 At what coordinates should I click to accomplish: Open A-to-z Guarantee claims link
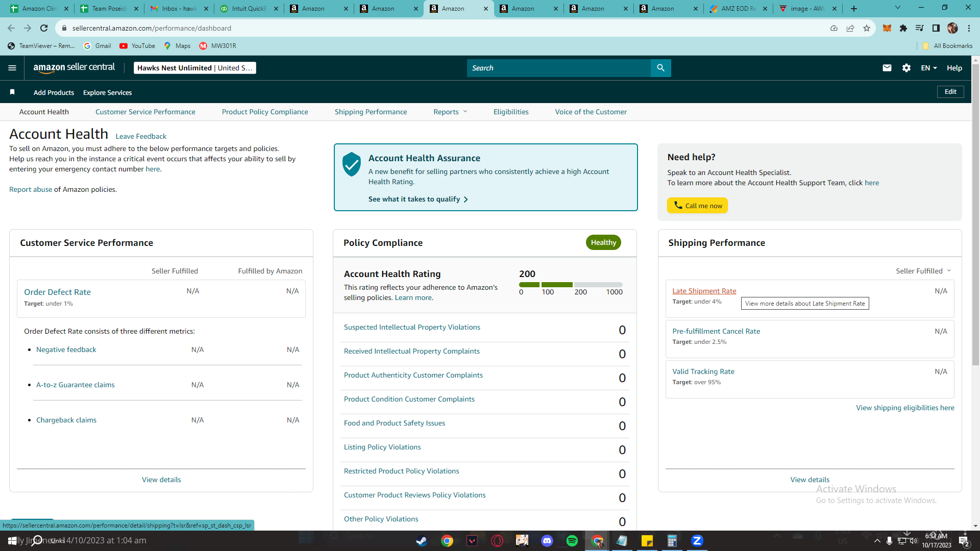(x=76, y=385)
